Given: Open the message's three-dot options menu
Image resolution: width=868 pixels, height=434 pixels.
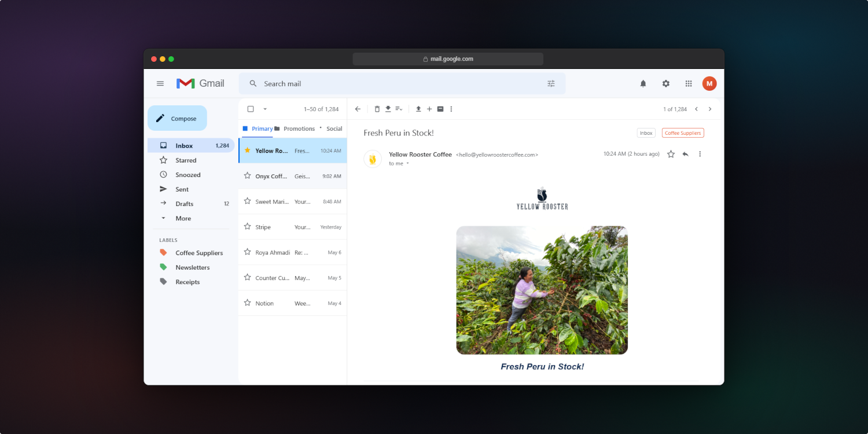Looking at the screenshot, I should (x=700, y=154).
